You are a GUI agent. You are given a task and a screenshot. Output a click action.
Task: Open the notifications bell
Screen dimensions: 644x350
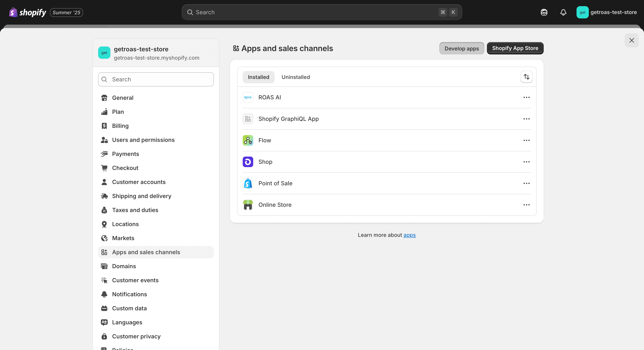tap(563, 12)
